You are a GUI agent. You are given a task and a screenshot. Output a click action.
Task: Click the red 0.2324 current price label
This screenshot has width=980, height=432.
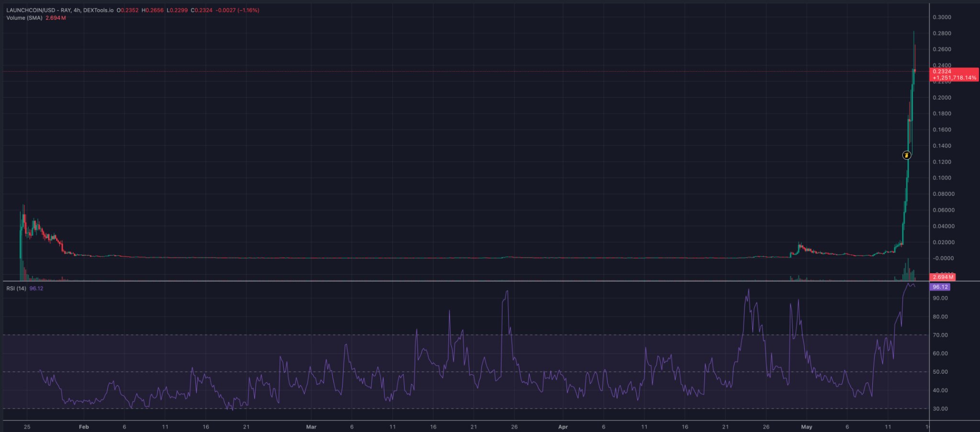[942, 71]
